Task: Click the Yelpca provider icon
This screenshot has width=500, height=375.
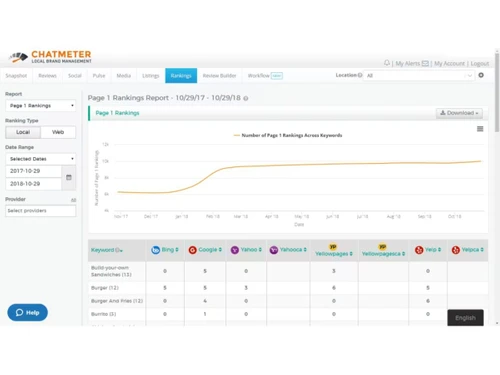Action: [456, 250]
